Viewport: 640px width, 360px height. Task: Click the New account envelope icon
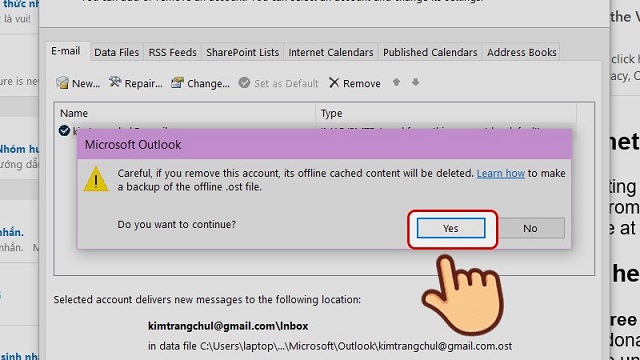click(x=62, y=83)
